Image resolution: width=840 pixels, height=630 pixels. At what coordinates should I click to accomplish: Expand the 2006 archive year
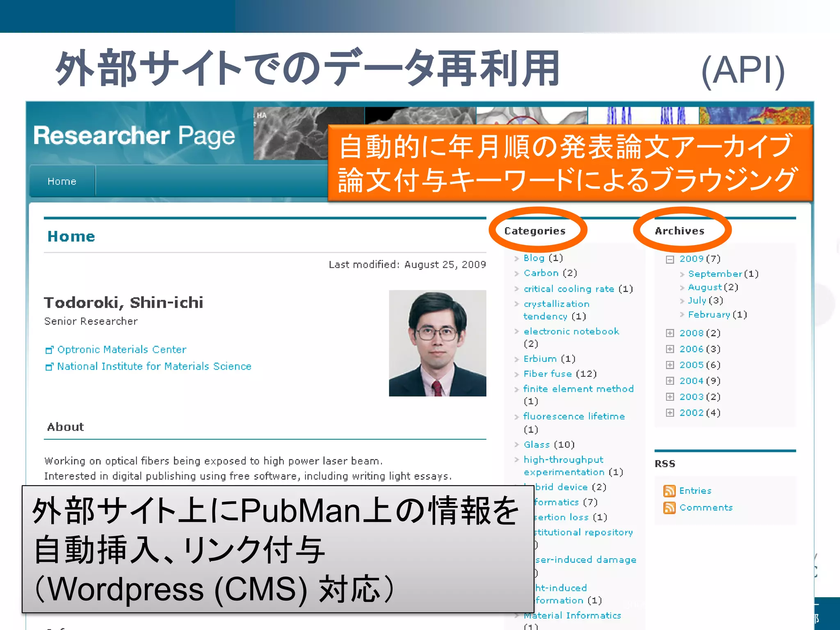tap(670, 349)
